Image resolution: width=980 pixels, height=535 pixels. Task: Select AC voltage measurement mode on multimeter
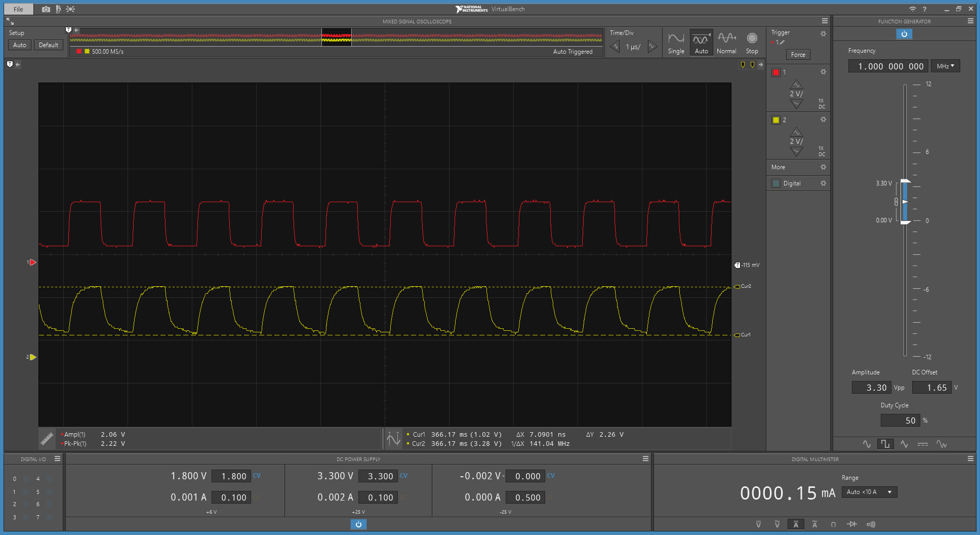pos(777,524)
